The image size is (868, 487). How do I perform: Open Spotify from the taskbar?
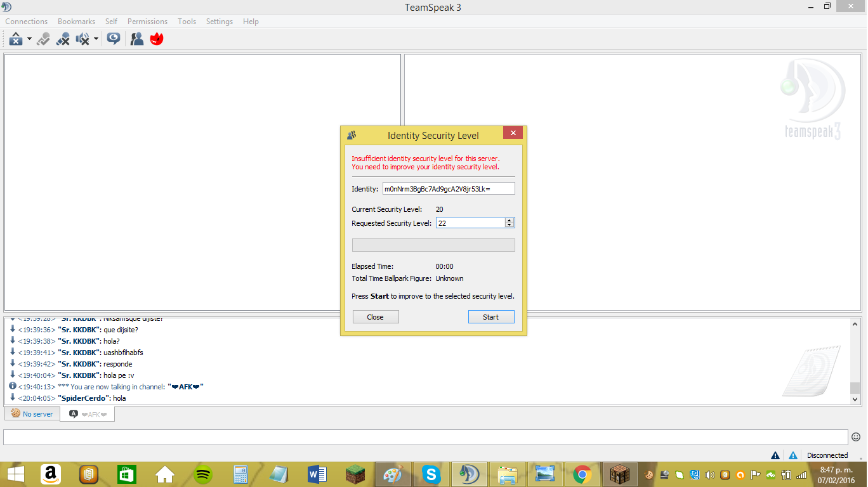point(203,474)
